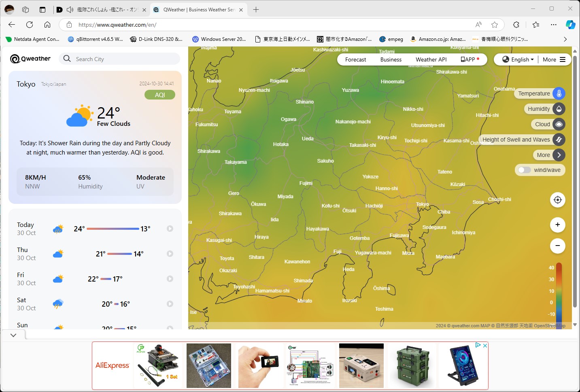Click the green AQI button
Viewport: 580px width, 392px height.
pyautogui.click(x=160, y=95)
